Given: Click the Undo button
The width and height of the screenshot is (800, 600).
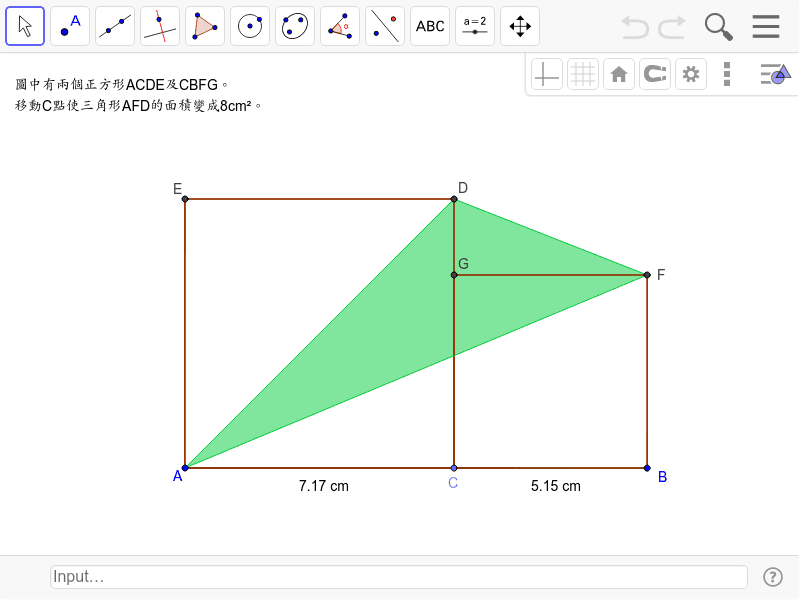Looking at the screenshot, I should point(634,27).
